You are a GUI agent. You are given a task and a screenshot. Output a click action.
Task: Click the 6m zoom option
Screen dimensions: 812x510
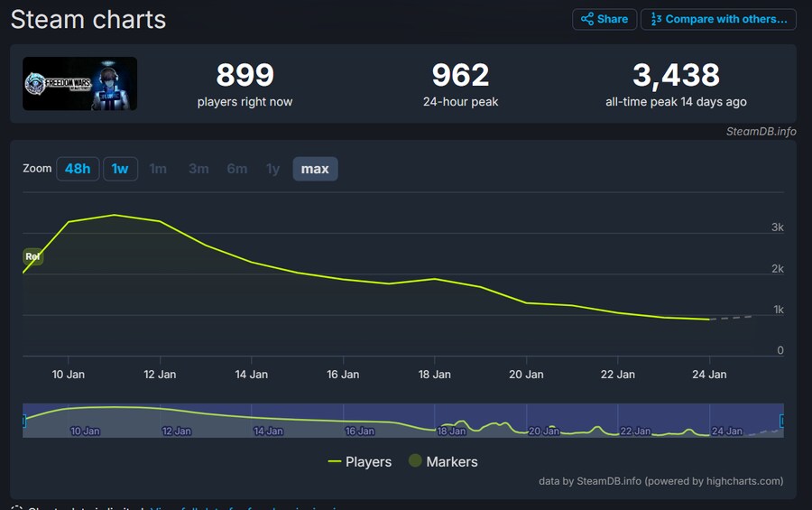point(237,169)
